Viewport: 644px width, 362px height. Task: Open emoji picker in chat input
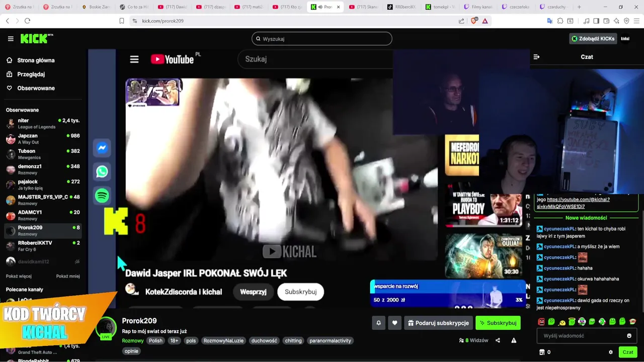(x=629, y=336)
